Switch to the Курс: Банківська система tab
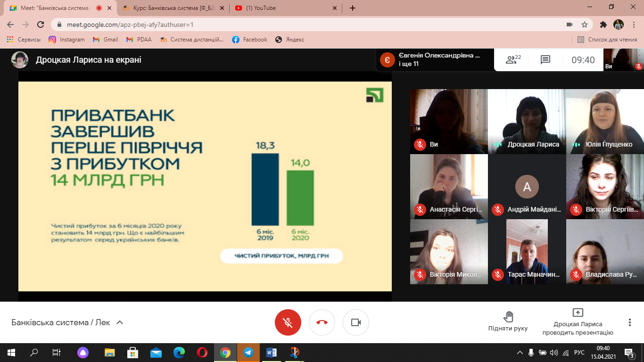644x362 pixels. point(172,8)
